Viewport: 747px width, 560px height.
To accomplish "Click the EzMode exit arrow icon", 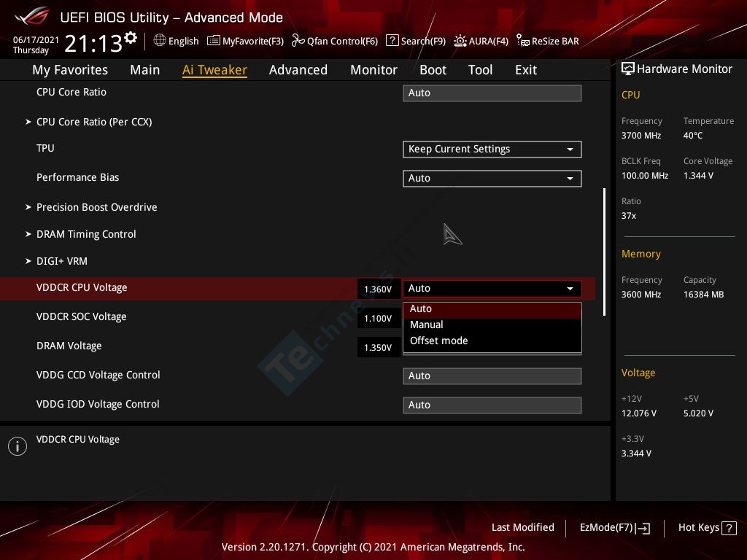I will click(643, 528).
